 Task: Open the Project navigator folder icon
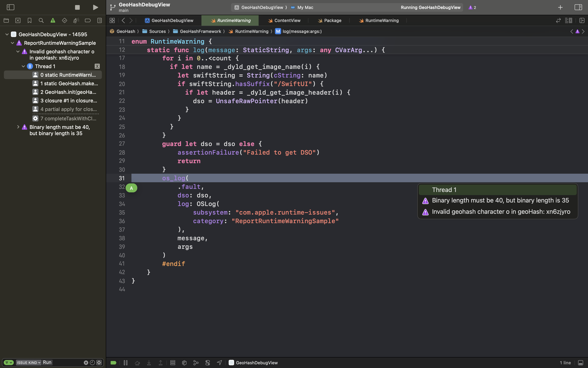click(6, 20)
